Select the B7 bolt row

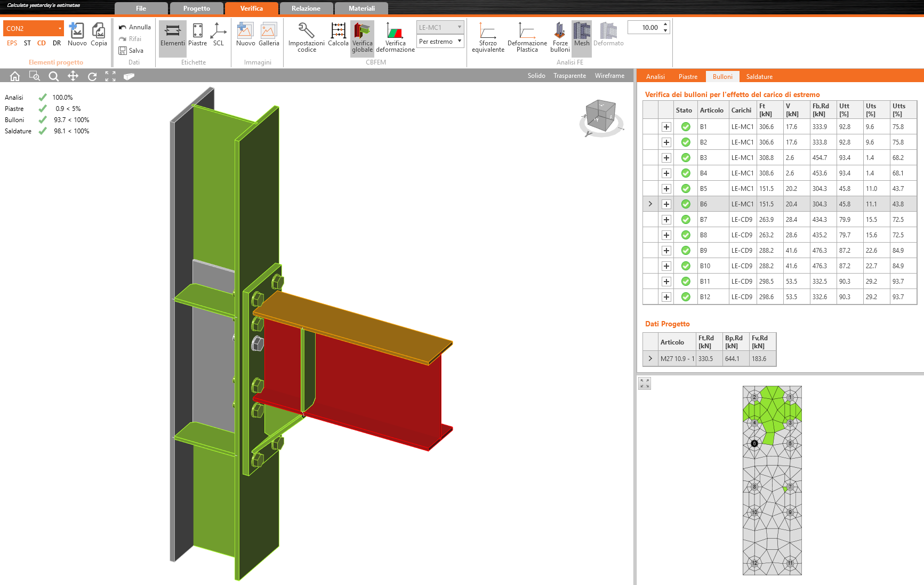pos(780,220)
